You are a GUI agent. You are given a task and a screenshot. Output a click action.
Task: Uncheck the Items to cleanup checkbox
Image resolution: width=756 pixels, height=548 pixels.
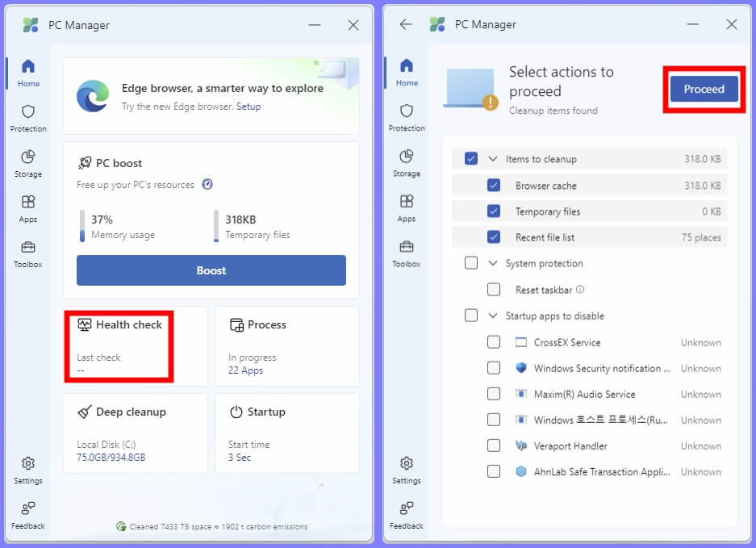[471, 159]
